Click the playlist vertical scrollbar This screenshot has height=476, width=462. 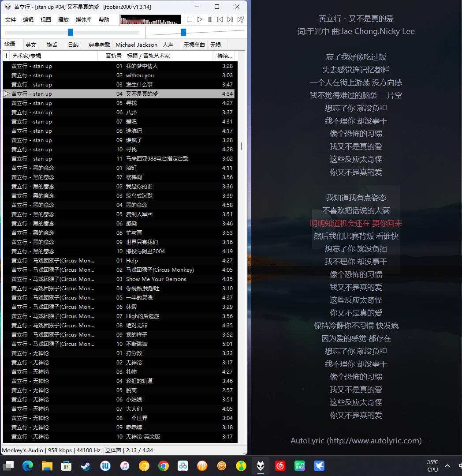tap(242, 146)
